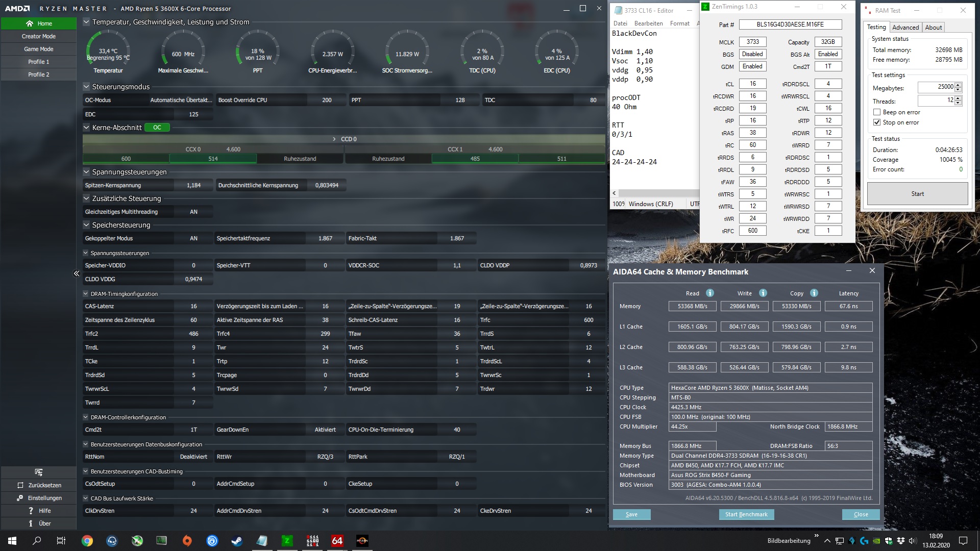The height and width of the screenshot is (551, 980).
Task: Collapse sidebar with double chevron arrow
Action: tap(77, 273)
